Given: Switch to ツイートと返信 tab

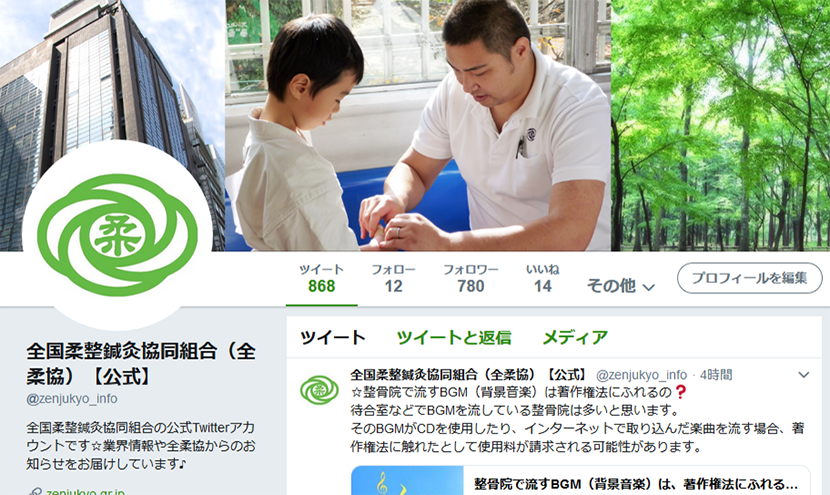Looking at the screenshot, I should click(454, 337).
